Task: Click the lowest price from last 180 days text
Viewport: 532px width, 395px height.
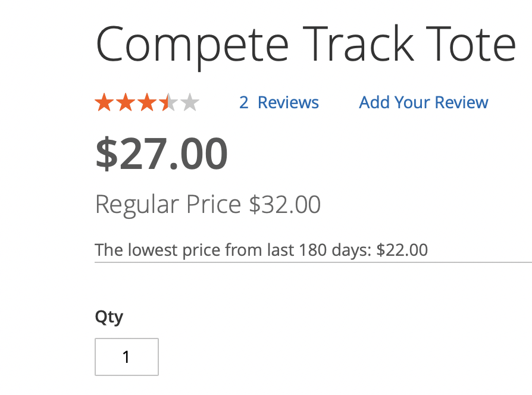Action: click(x=235, y=249)
